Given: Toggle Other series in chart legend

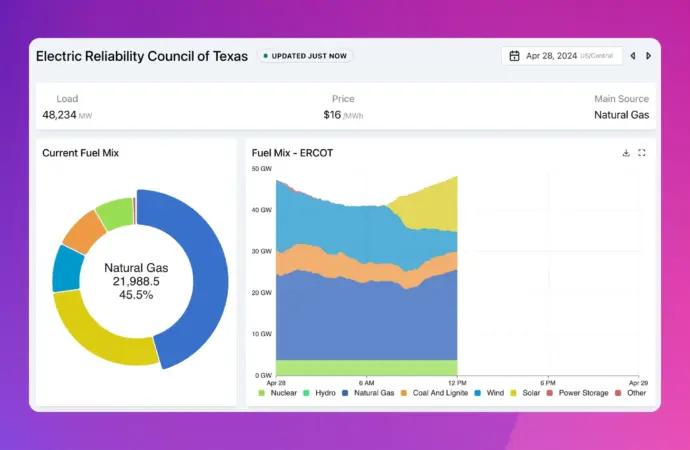Looking at the screenshot, I should click(x=630, y=393).
